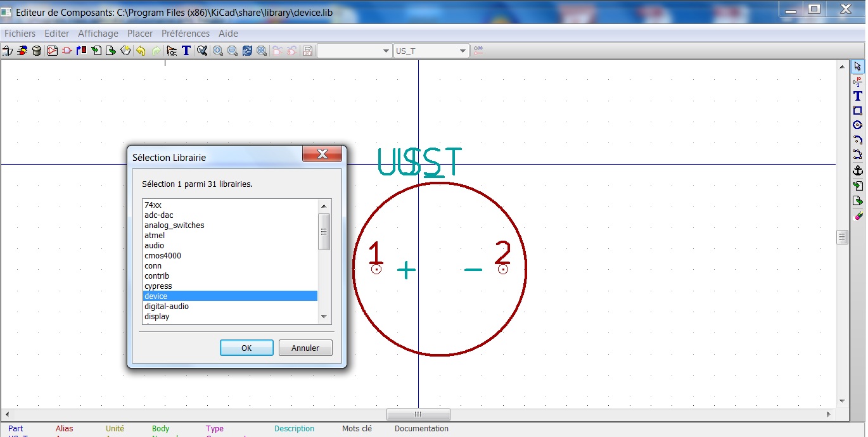The width and height of the screenshot is (868, 437).
Task: Open the Fichiers menu
Action: tap(20, 34)
